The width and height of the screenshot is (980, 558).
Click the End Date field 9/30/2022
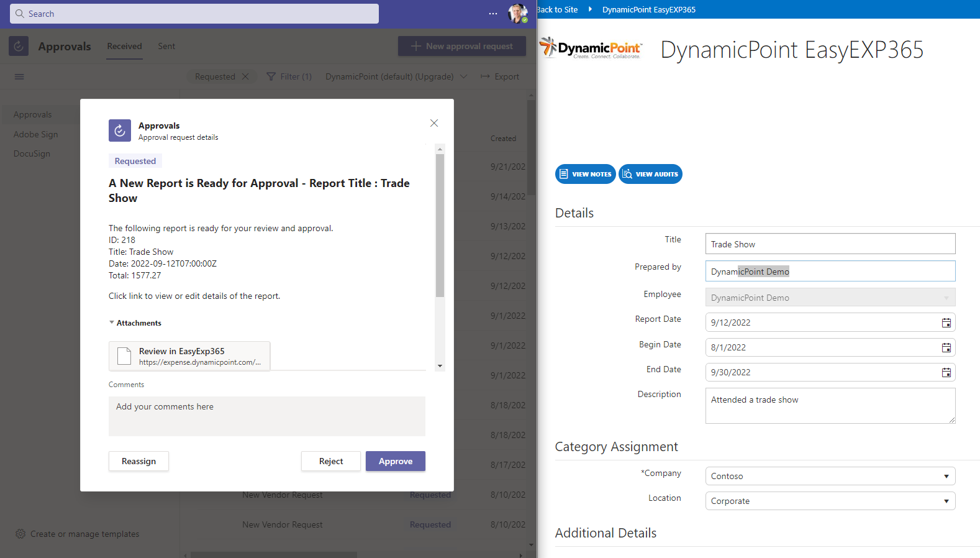(830, 372)
